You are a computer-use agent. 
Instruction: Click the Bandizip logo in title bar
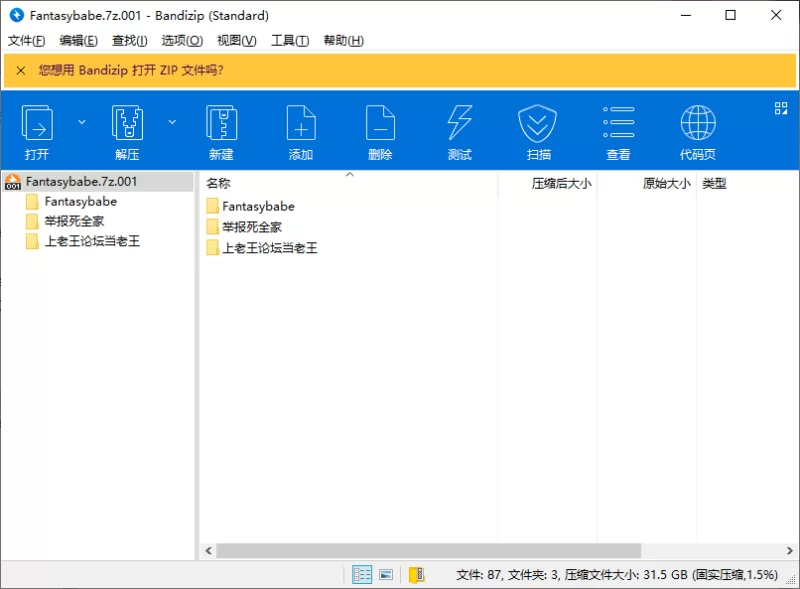coord(16,15)
